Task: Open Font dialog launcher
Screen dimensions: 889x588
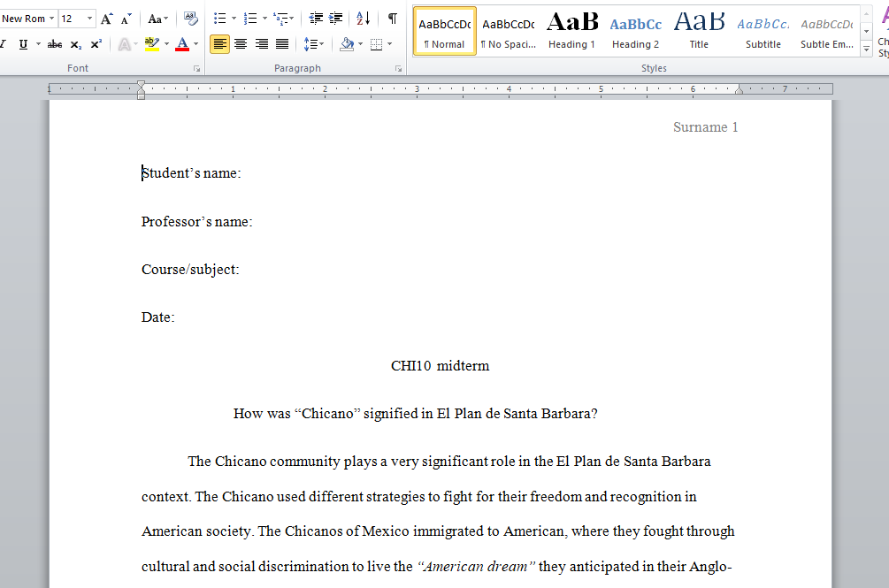Action: [196, 69]
